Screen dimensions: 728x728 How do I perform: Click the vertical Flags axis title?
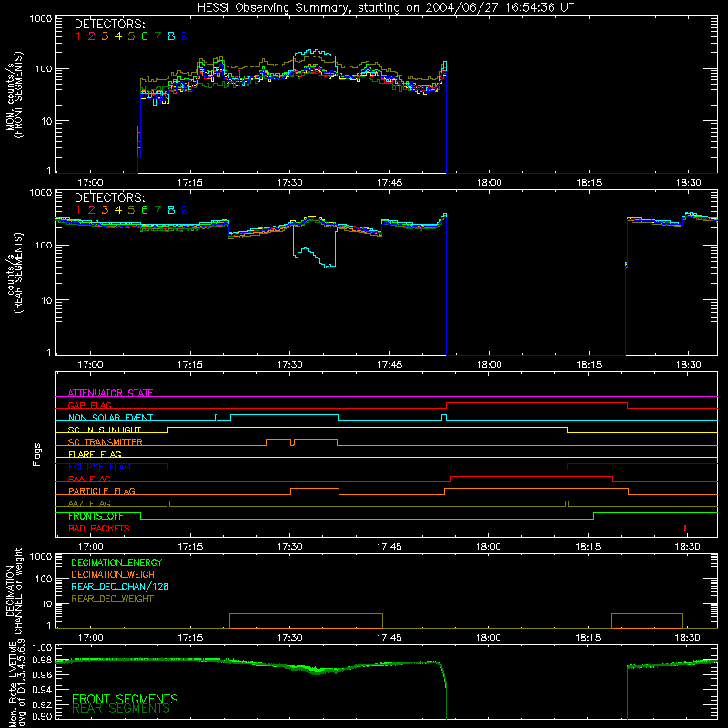[x=37, y=454]
